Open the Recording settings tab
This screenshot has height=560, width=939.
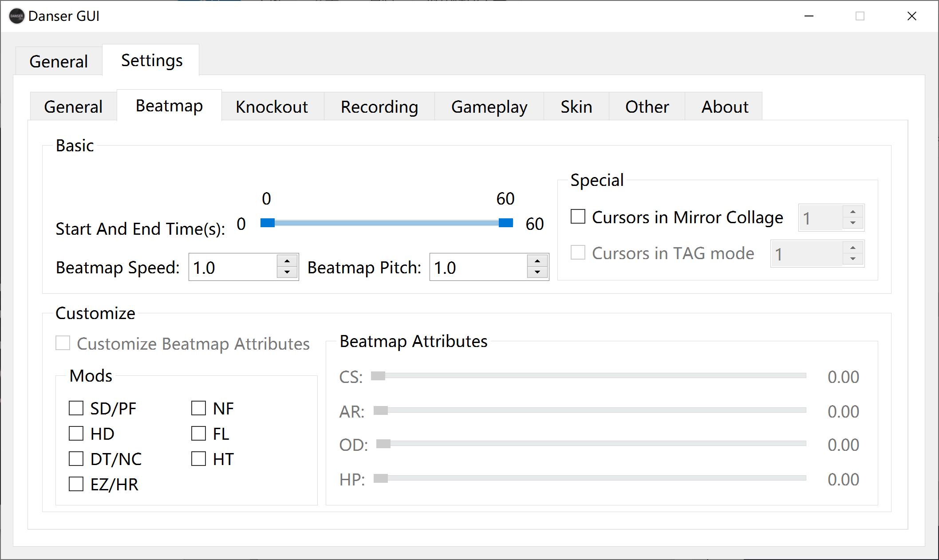tap(379, 107)
